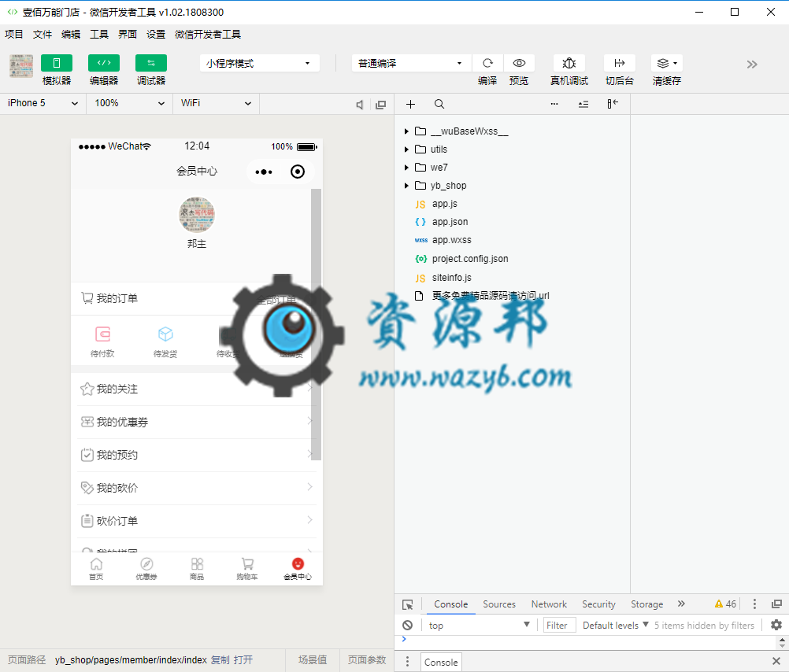Toggle the 调试器 debugger panel button

(151, 64)
